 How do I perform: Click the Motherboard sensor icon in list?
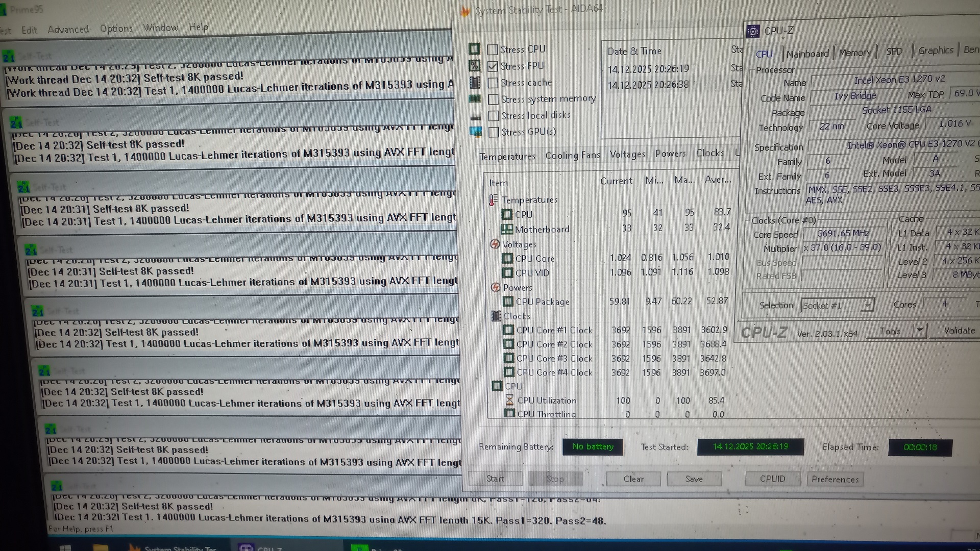point(507,229)
